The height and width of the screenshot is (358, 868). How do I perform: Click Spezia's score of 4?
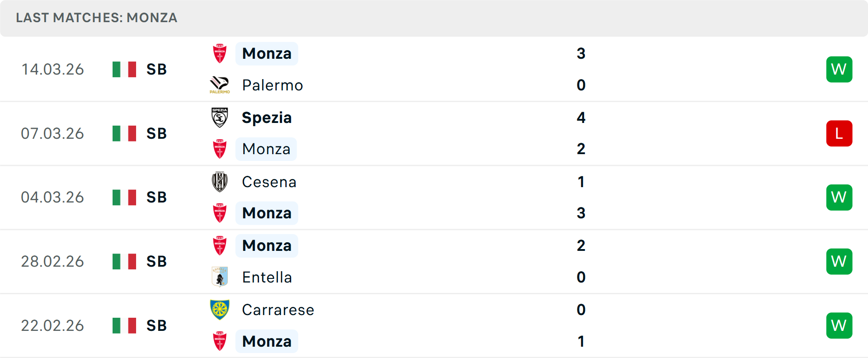(x=581, y=118)
